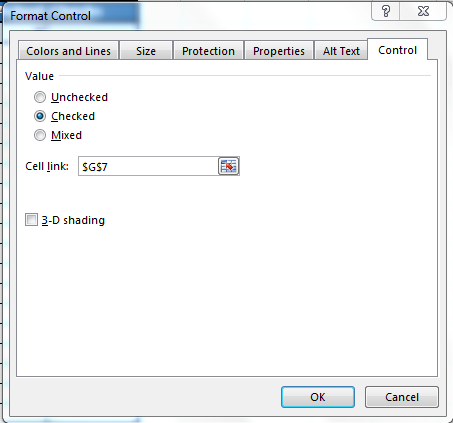The height and width of the screenshot is (423, 453).
Task: Click the Control tab
Action: click(397, 50)
